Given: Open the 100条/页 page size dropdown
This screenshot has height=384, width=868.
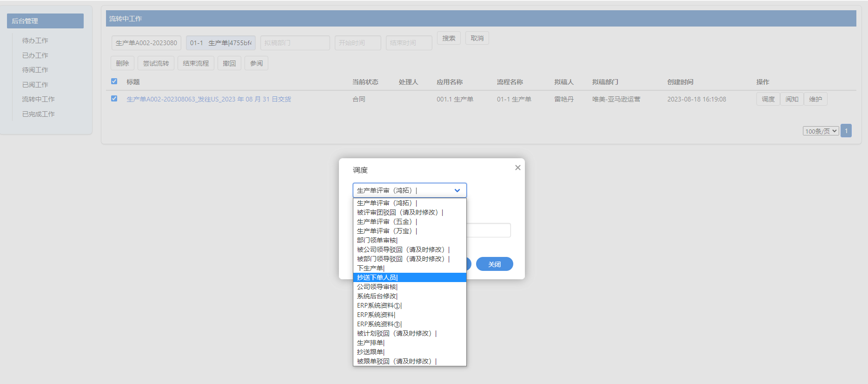Looking at the screenshot, I should point(821,131).
